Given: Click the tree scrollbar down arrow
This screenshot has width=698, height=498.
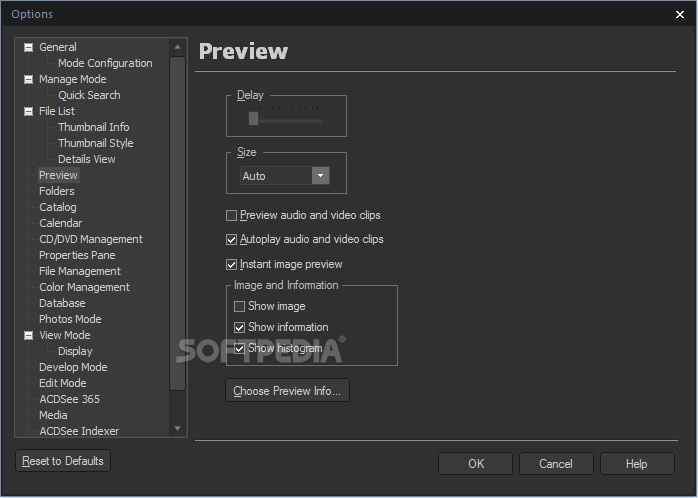Looking at the screenshot, I should [x=178, y=429].
